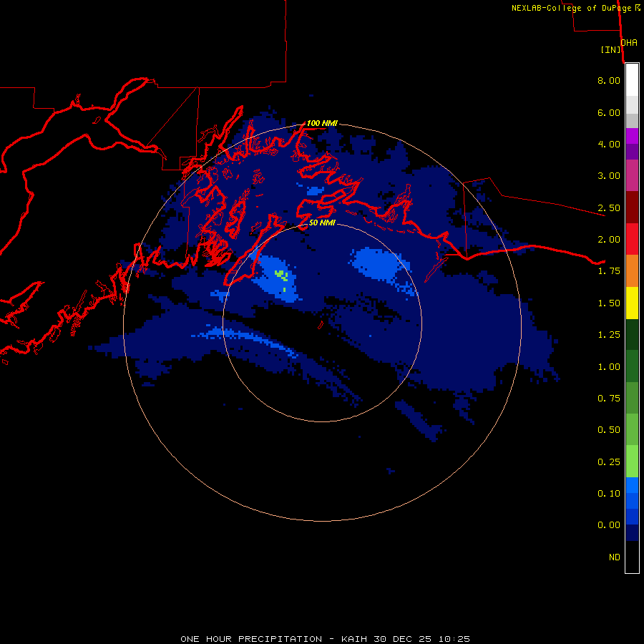Click the 0.50 legend value
The image size is (644, 644).
(x=609, y=430)
